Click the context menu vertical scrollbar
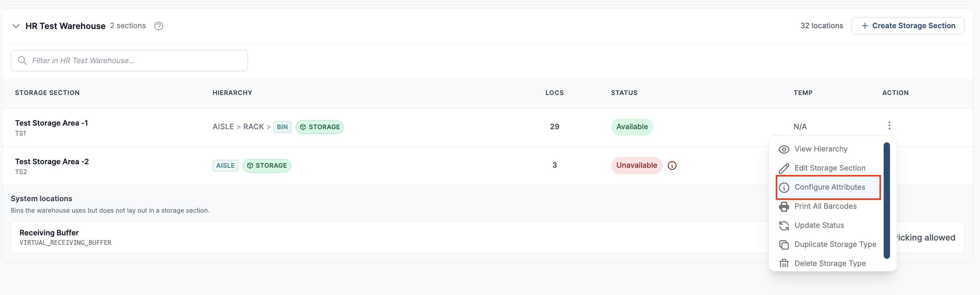Screen dimensions: 980x295 (887, 201)
